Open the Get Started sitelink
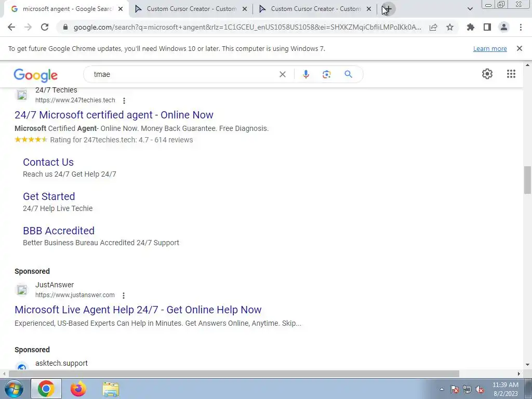532x399 pixels. (49, 196)
